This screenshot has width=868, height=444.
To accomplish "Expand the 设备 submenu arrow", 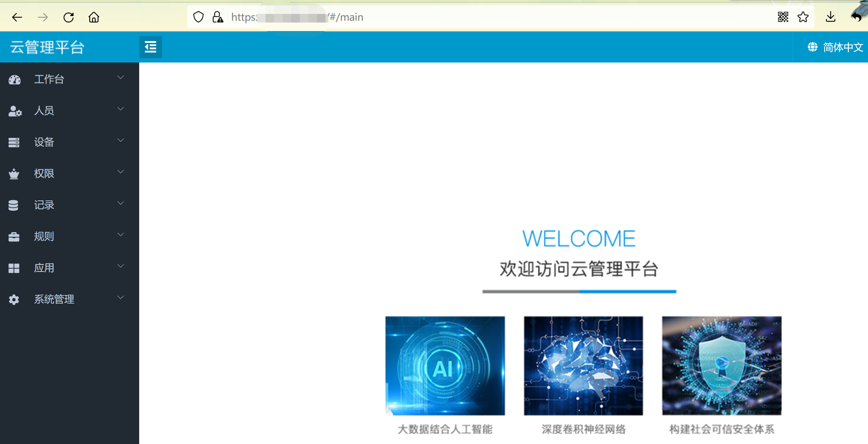I will (121, 140).
